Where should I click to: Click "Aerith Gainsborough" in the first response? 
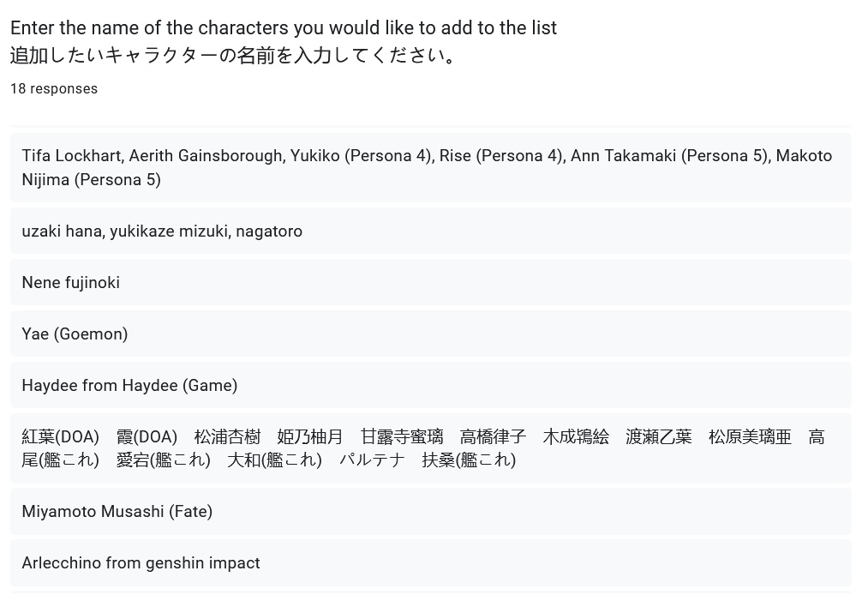tap(207, 156)
